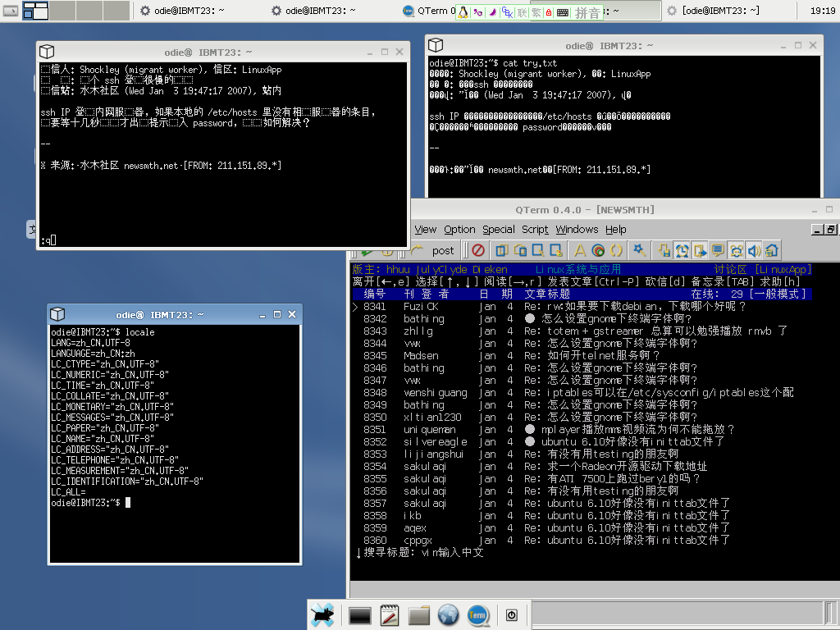Click the show desktop icon in top panel

(10, 10)
